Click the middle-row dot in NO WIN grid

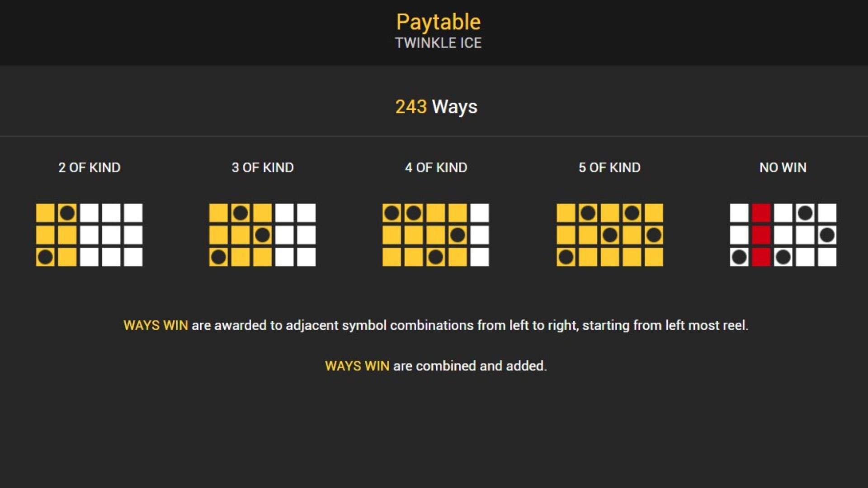point(827,235)
